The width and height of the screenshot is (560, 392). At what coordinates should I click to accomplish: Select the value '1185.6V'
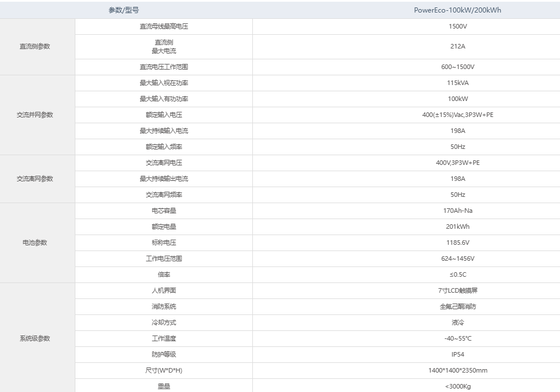(x=458, y=243)
